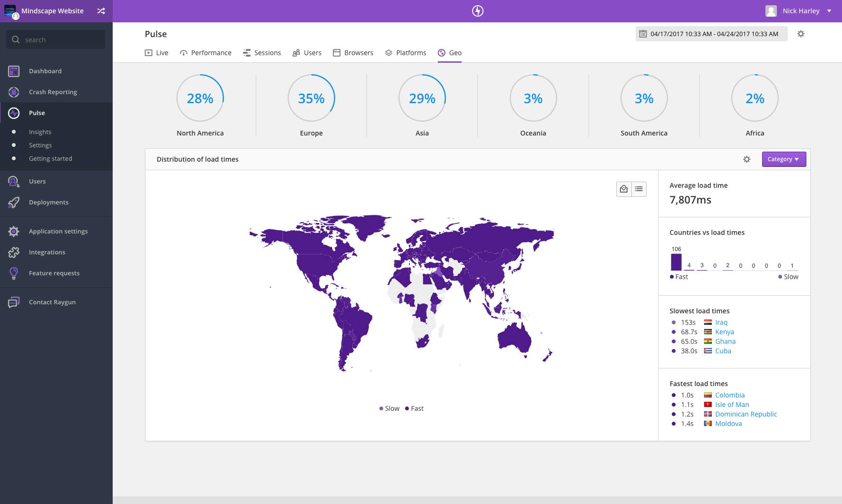
Task: Open the Distribution of load times settings gear
Action: tap(746, 159)
